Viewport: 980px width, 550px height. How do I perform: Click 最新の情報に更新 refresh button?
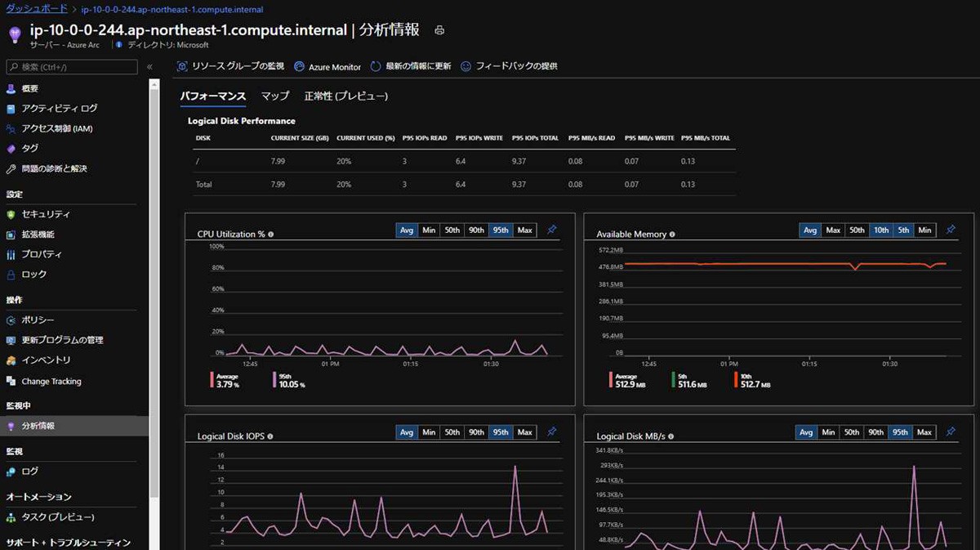point(411,66)
